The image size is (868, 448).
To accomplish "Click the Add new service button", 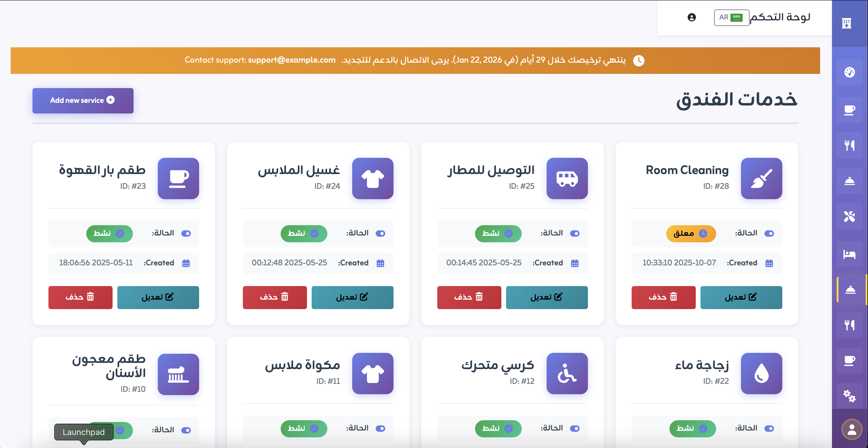I will click(82, 100).
